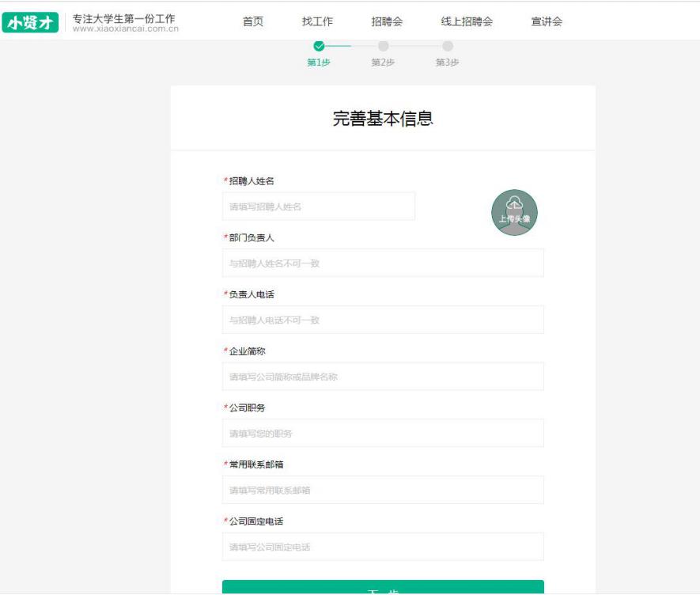Click the 负责人电话 input field
The height and width of the screenshot is (595, 700).
(x=383, y=319)
